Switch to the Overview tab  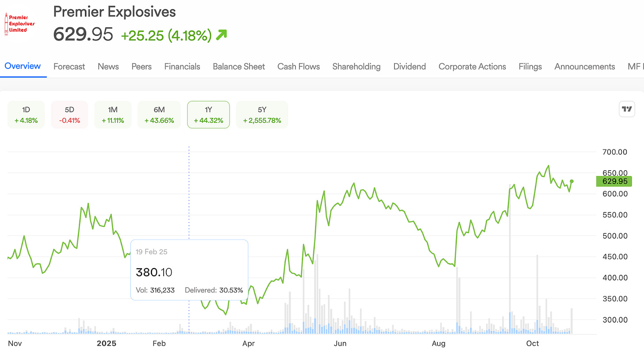click(x=23, y=66)
